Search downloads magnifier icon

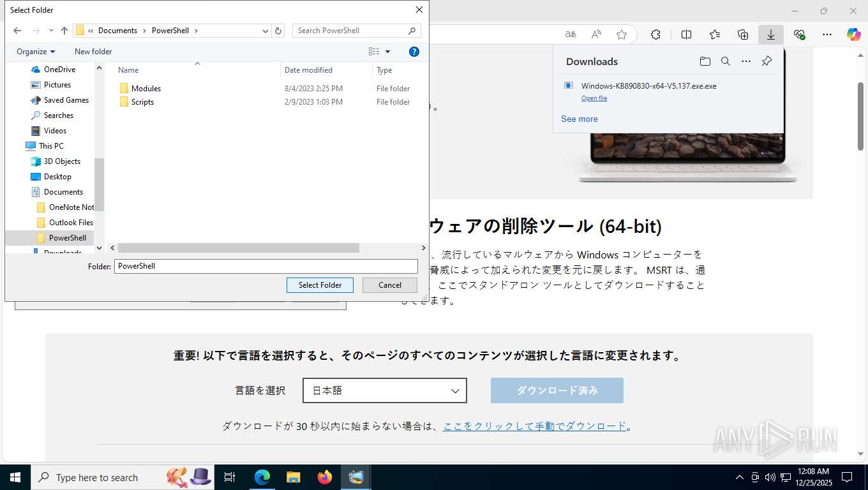click(x=726, y=61)
